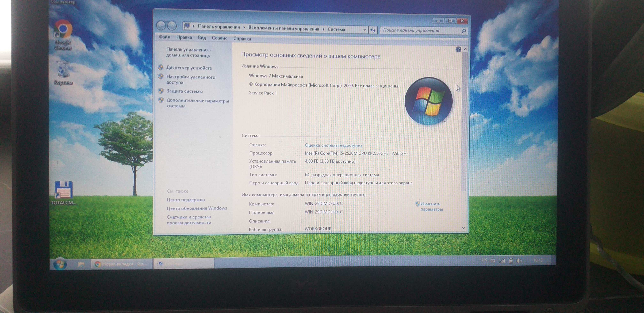
Task: Expand the arrow after 'Все элементы панели управления'
Action: click(x=323, y=29)
